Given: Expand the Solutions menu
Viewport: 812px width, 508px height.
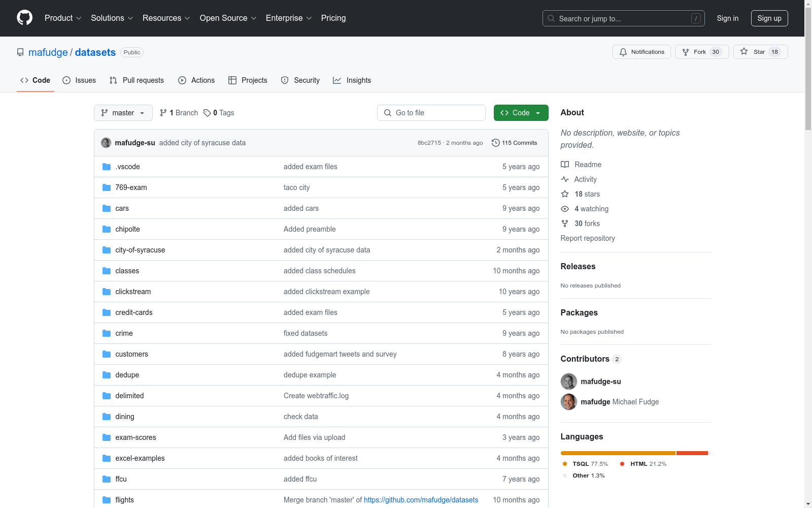Looking at the screenshot, I should 112,18.
